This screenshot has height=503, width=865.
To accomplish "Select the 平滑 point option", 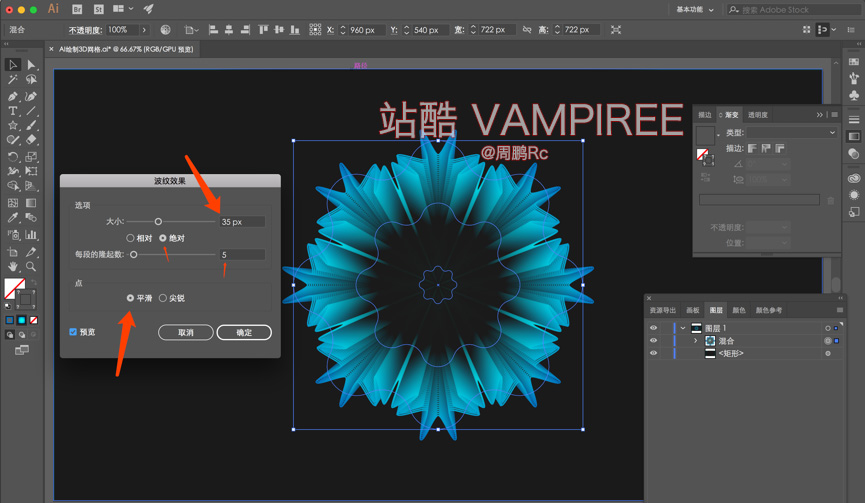I will [x=130, y=298].
